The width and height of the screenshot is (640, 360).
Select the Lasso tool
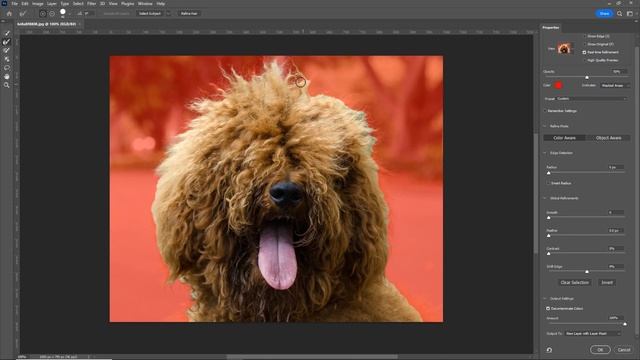7,67
